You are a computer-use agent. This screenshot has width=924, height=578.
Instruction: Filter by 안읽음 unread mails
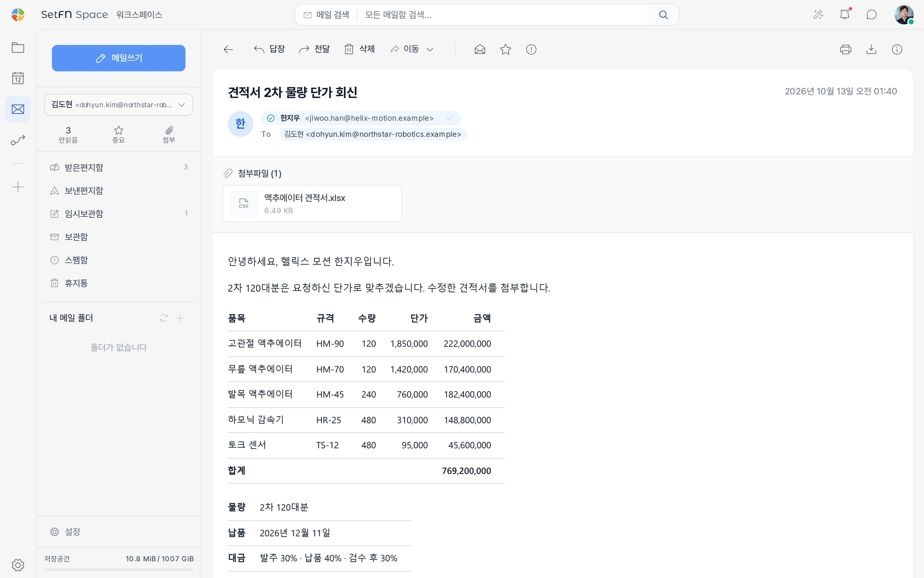68,134
